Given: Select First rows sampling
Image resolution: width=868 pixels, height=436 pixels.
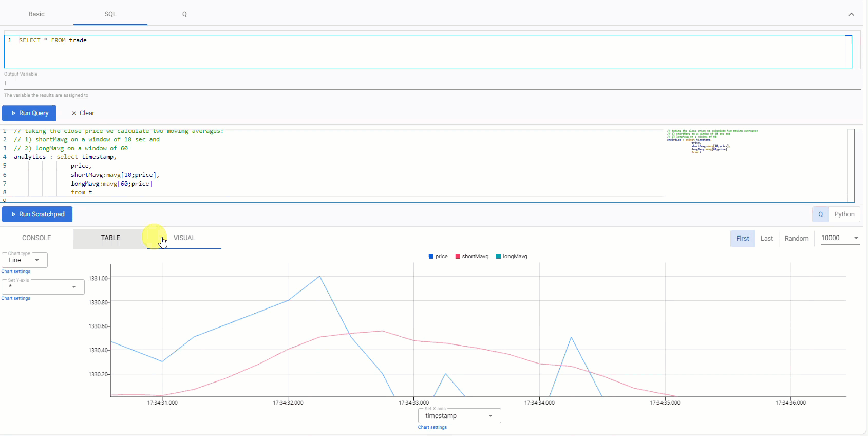Looking at the screenshot, I should coord(743,239).
